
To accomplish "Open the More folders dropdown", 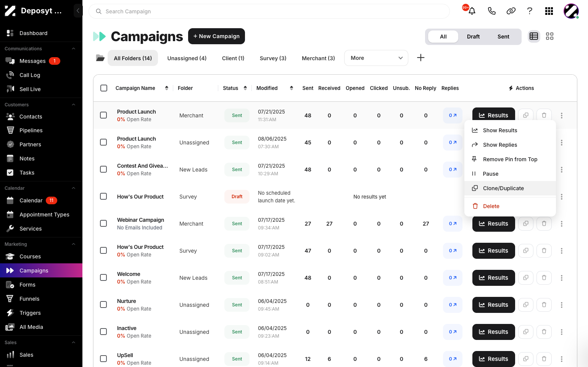I will (376, 58).
